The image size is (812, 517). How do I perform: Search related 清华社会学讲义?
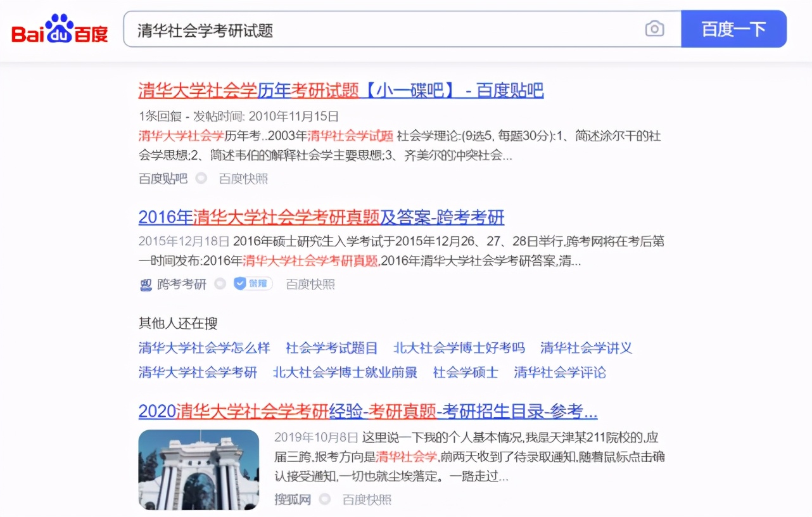586,348
